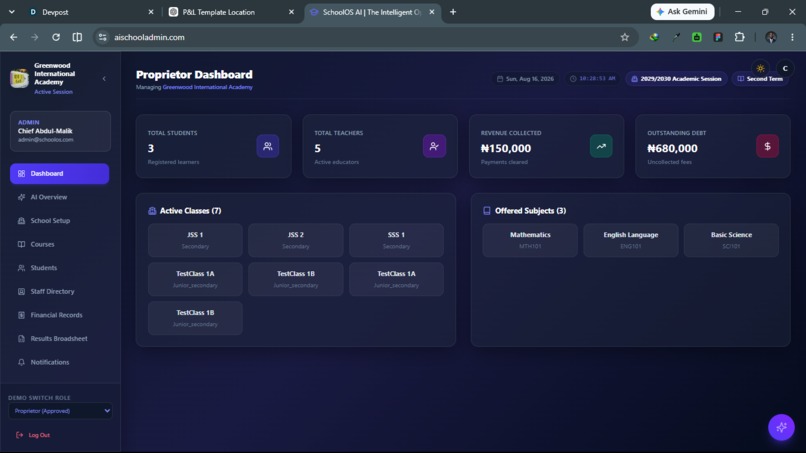Viewport: 806px width, 453px height.
Task: Reload the current page
Action: click(x=56, y=37)
